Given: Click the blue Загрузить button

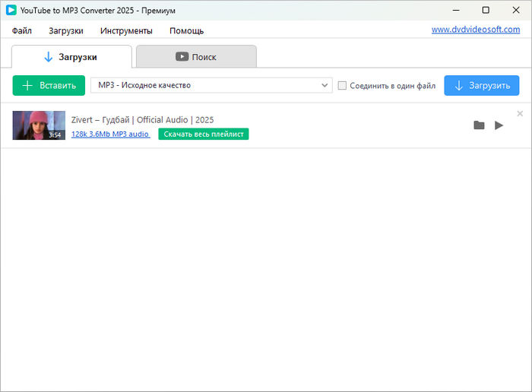Looking at the screenshot, I should tap(481, 85).
